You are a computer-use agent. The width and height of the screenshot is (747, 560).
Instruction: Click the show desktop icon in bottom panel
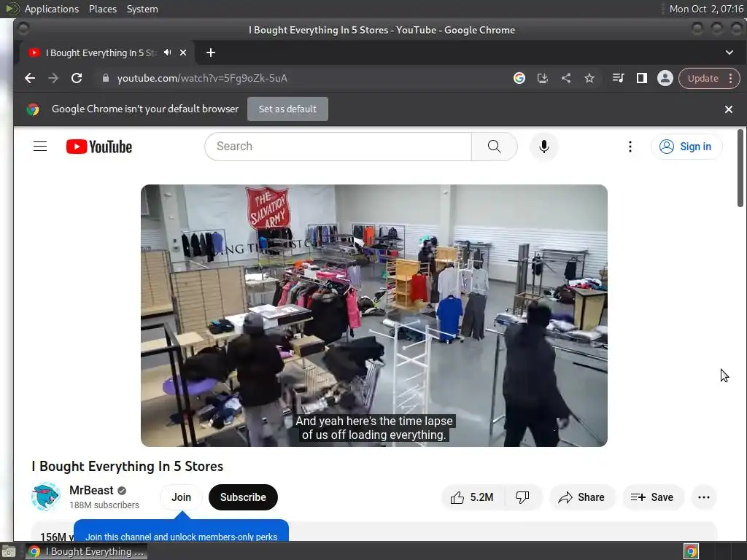[x=9, y=551]
